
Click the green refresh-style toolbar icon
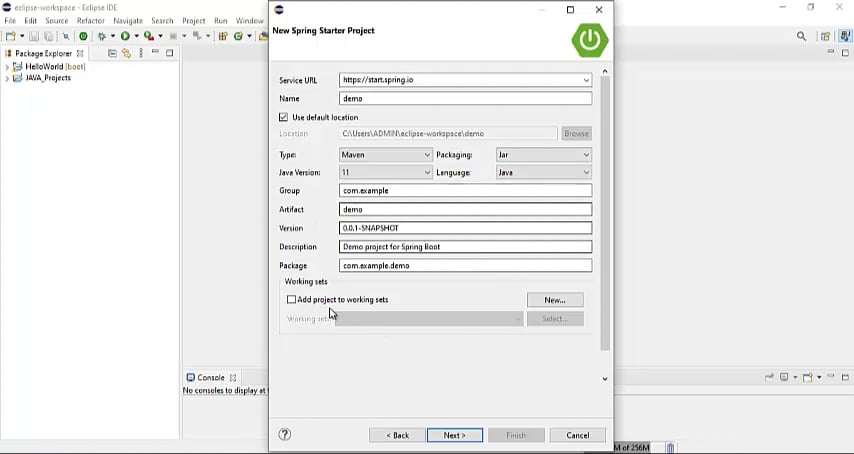(238, 36)
